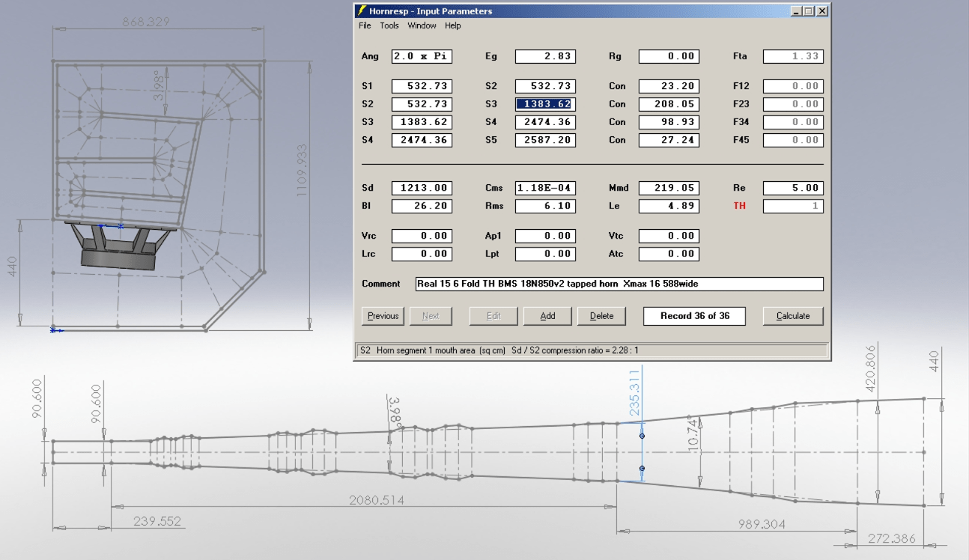Select the Con field showing 23.20

coord(669,86)
